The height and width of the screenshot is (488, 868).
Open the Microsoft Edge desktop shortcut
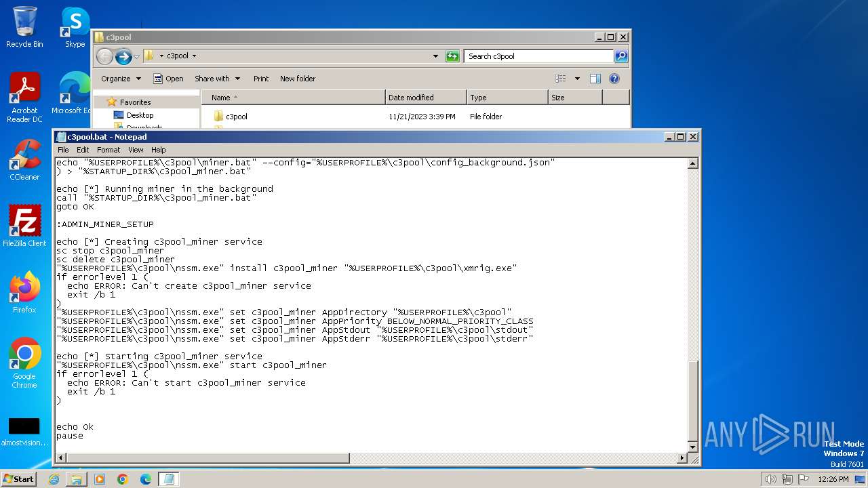(72, 94)
